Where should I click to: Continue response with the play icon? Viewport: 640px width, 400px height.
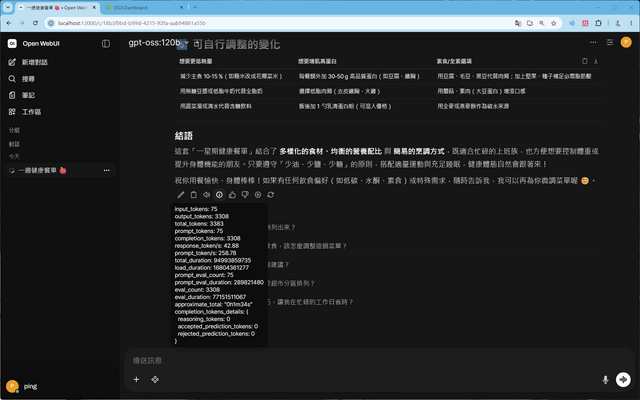[258, 195]
